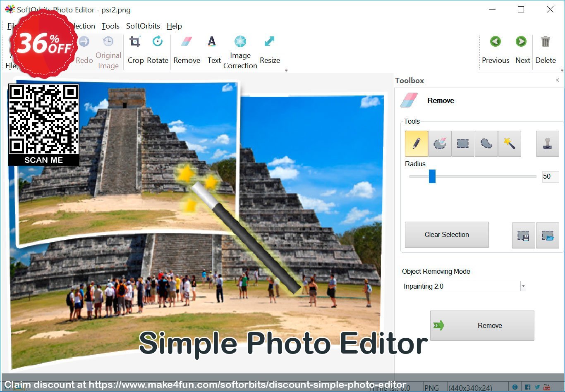The height and width of the screenshot is (392, 565).
Task: Click the Delete trash icon
Action: 546,50
